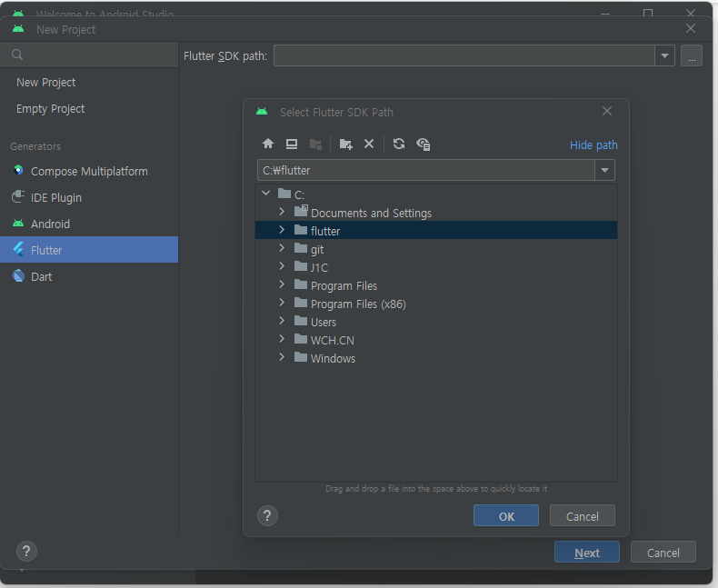
Task: Click the browse ellipsis button
Action: (692, 55)
